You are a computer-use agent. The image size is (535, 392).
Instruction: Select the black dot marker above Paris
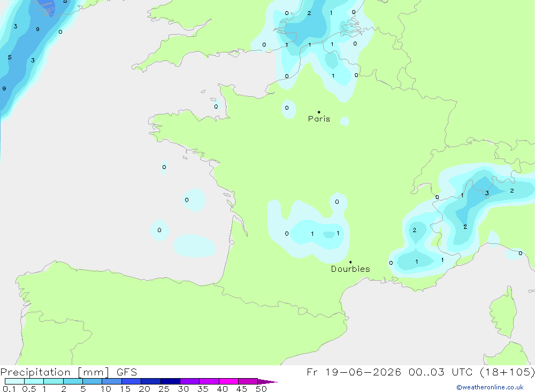319,112
